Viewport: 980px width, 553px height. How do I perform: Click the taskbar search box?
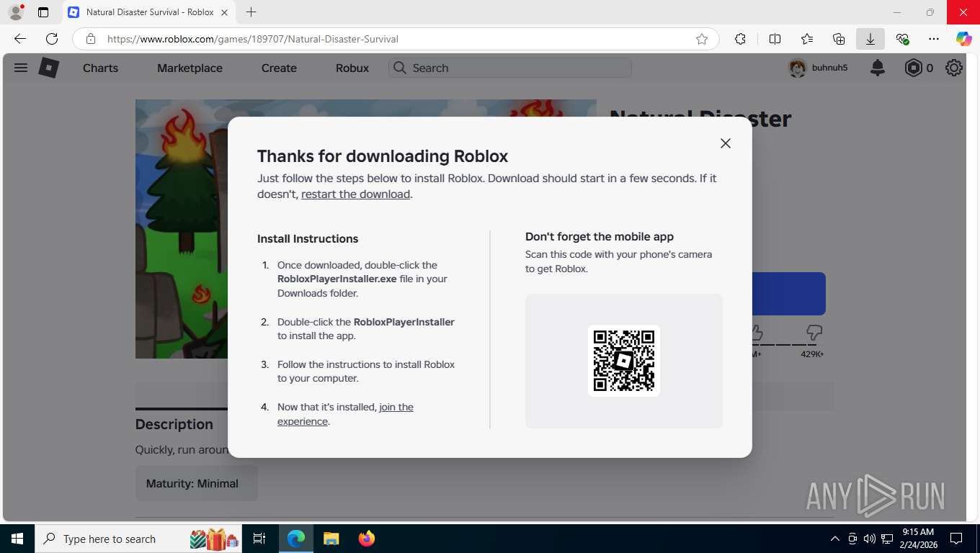click(139, 539)
